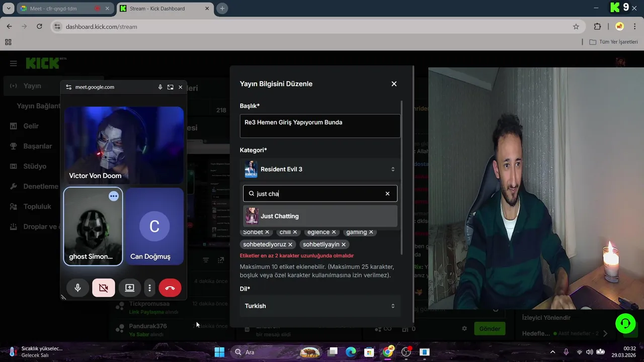The width and height of the screenshot is (644, 362).
Task: Clear the category search text
Action: (387, 194)
